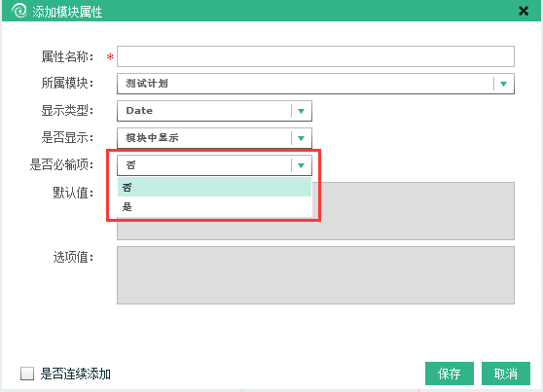
Task: Click the 否 value in 是否必输项 field
Action: 130,165
